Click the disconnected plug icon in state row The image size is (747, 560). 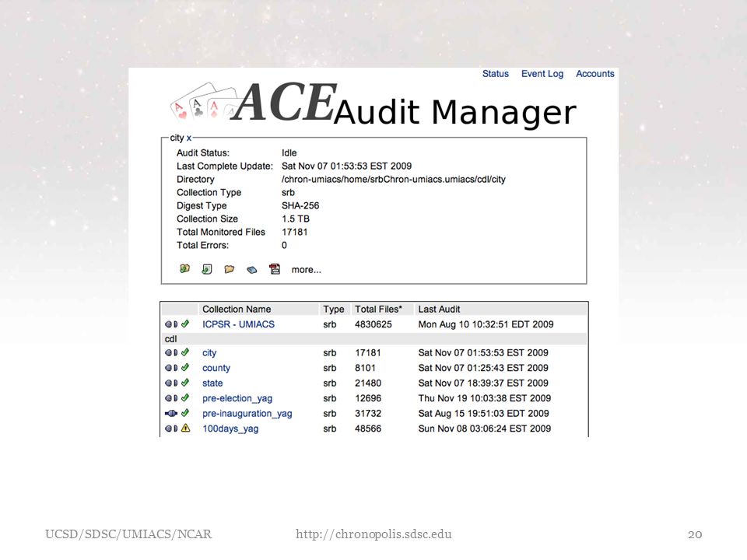coord(171,383)
